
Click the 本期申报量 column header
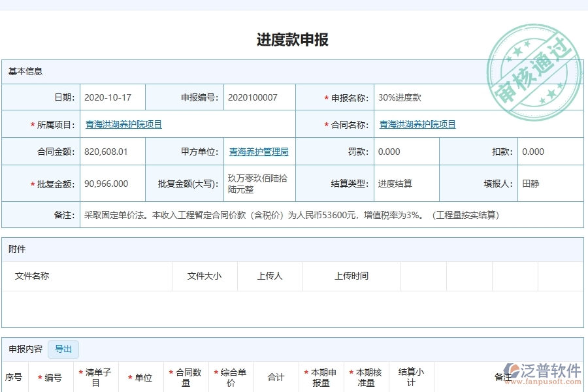click(323, 376)
